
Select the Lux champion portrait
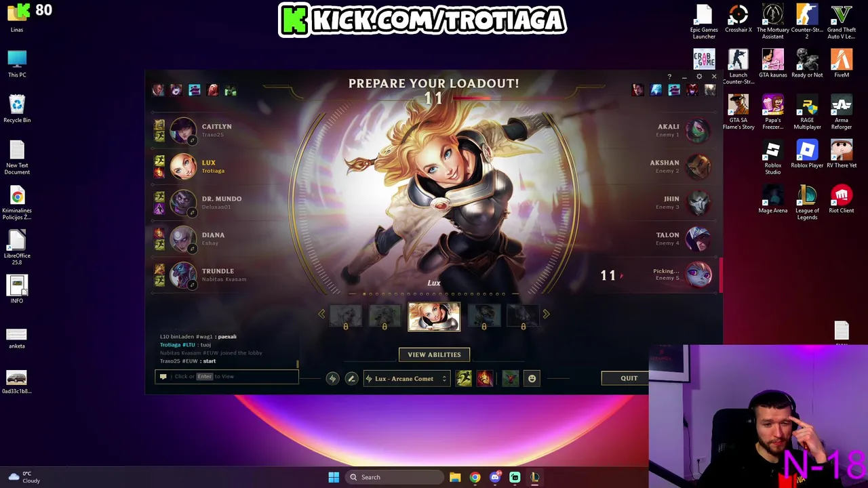pyautogui.click(x=182, y=166)
